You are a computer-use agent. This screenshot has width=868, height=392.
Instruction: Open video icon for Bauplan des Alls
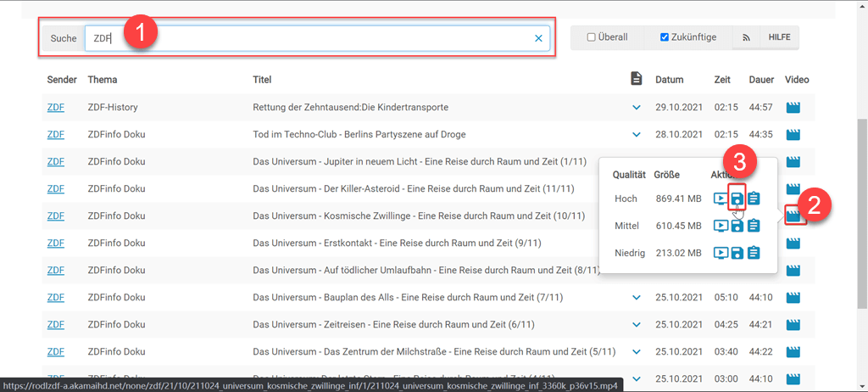[793, 297]
